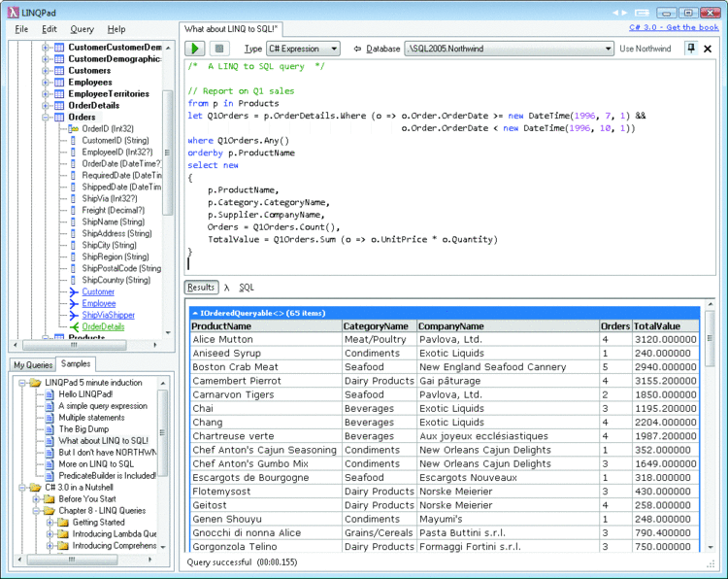This screenshot has height=579, width=728.
Task: Click the Employees table icon
Action: (59, 83)
